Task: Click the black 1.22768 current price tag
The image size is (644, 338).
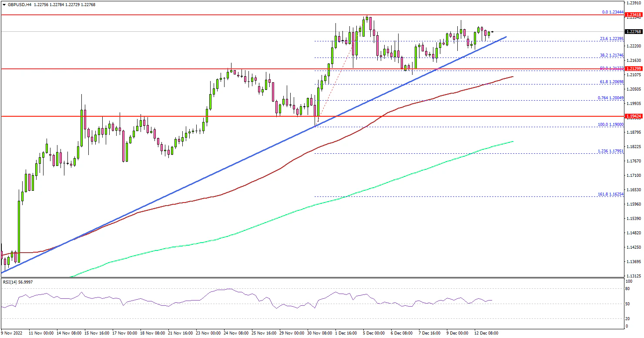Action: coord(633,32)
